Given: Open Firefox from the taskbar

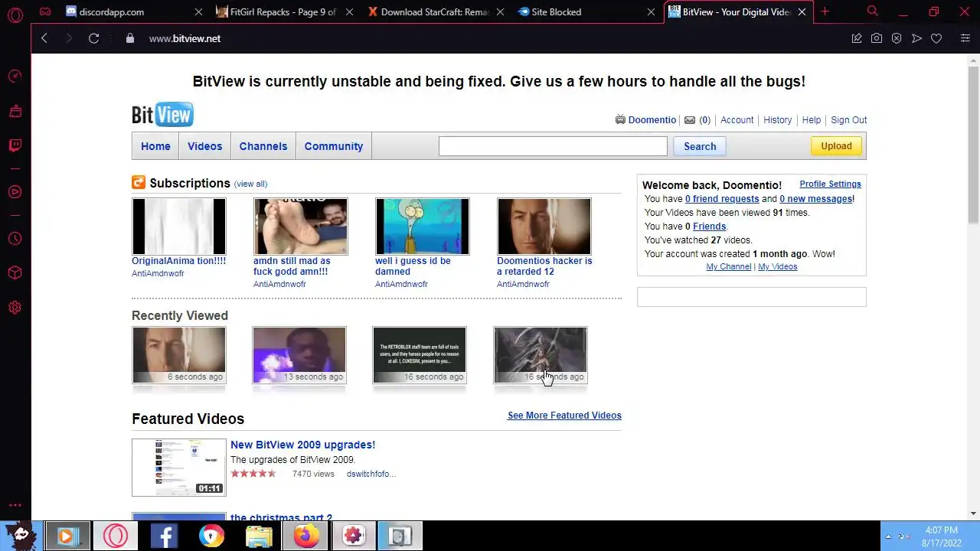Looking at the screenshot, I should tap(305, 536).
